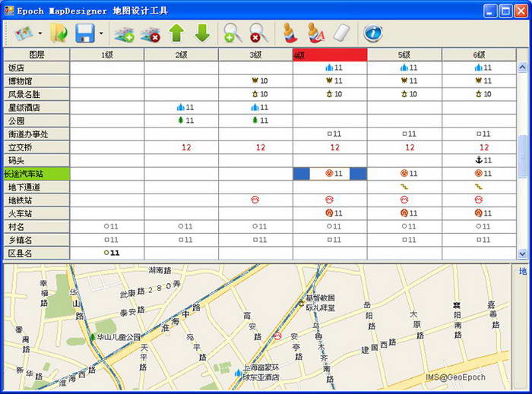Select the 火车站 layer row header

point(36,213)
